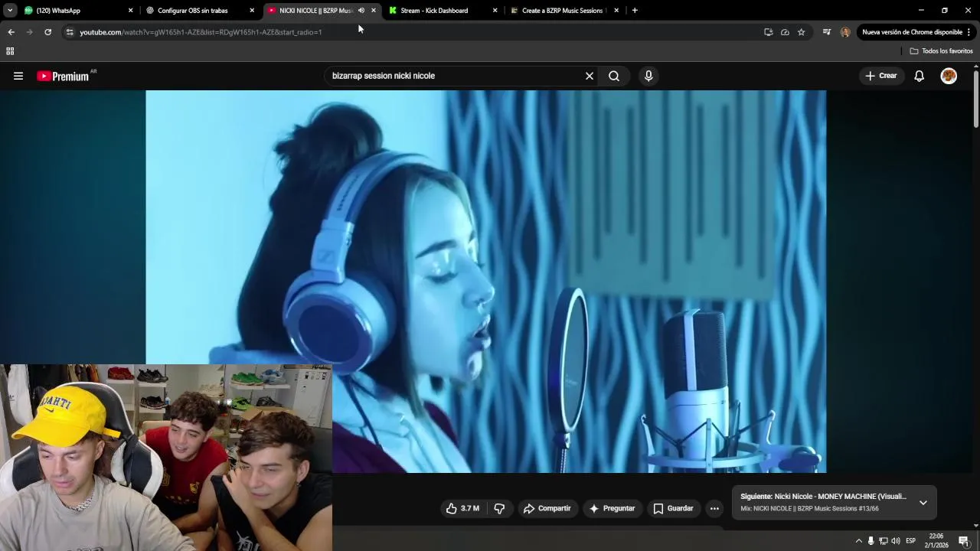Open more actions three-dot menu under video
980x551 pixels.
[x=714, y=508]
